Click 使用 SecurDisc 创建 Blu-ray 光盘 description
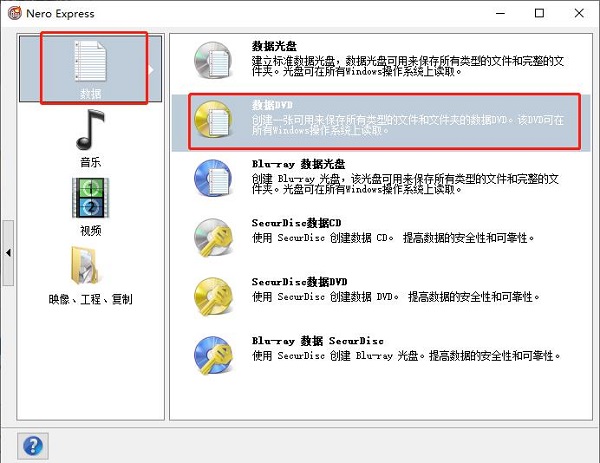This screenshot has height=463, width=600. 406,356
